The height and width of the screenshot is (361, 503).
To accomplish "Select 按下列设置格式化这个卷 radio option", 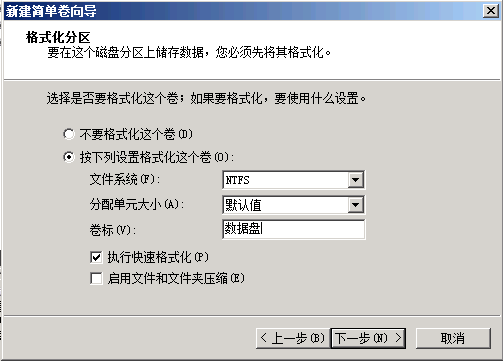I will pyautogui.click(x=69, y=157).
